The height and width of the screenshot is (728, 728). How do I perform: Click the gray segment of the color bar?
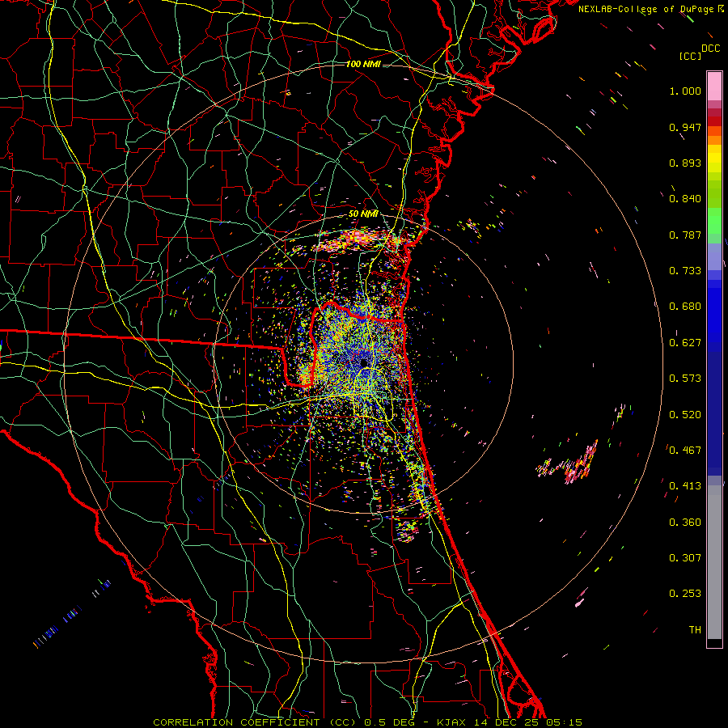coord(714,562)
